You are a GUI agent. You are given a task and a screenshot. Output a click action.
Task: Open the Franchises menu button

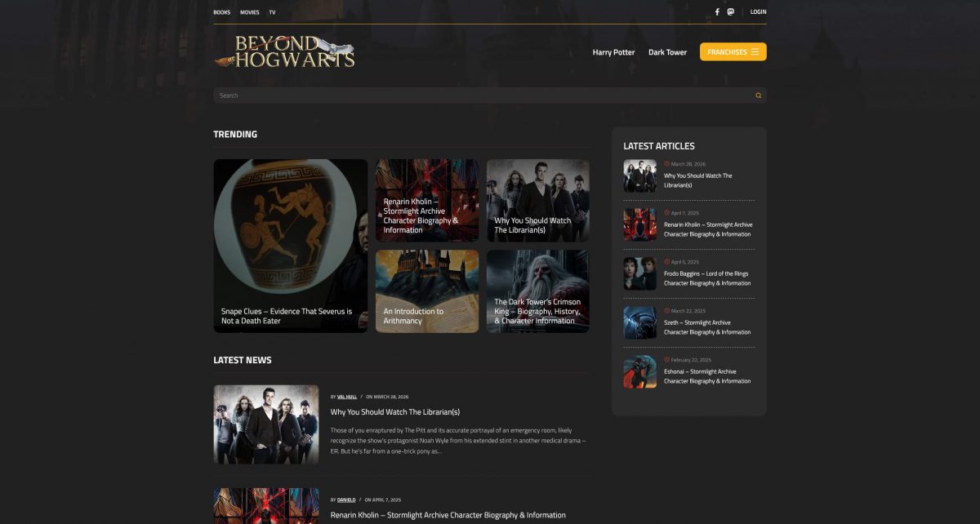pos(733,52)
